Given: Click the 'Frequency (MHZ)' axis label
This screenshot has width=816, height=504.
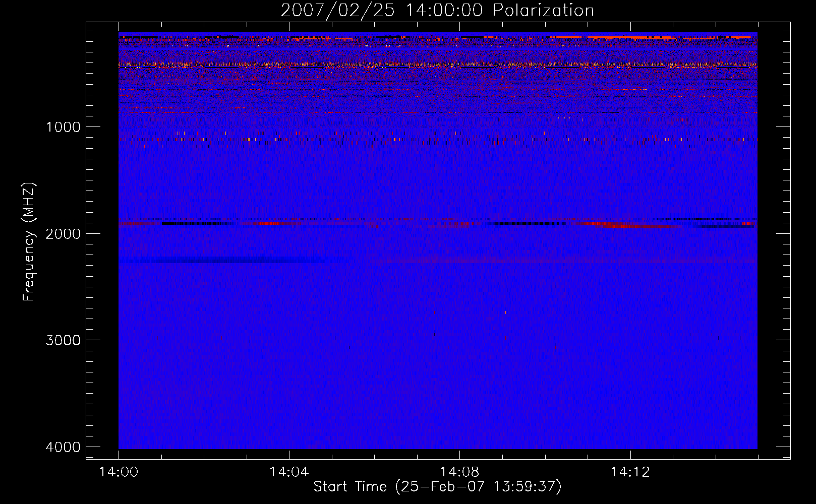Looking at the screenshot, I should 29,242.
